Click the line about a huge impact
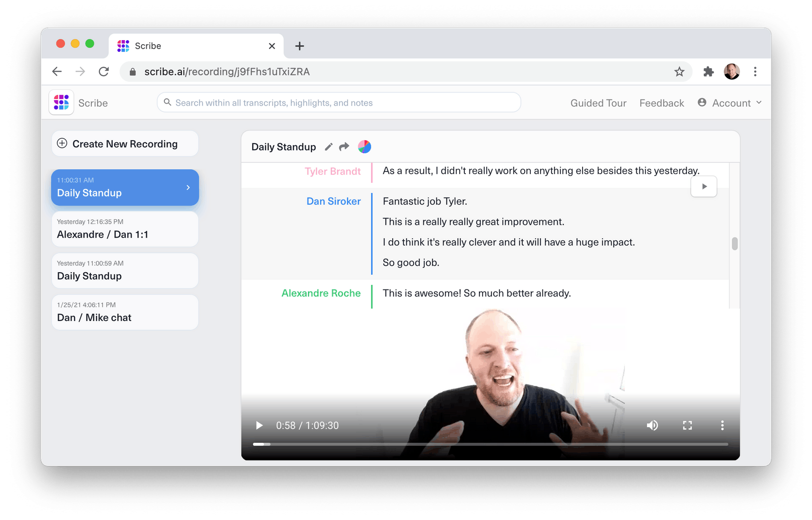Viewport: 812px width, 520px height. pos(509,242)
